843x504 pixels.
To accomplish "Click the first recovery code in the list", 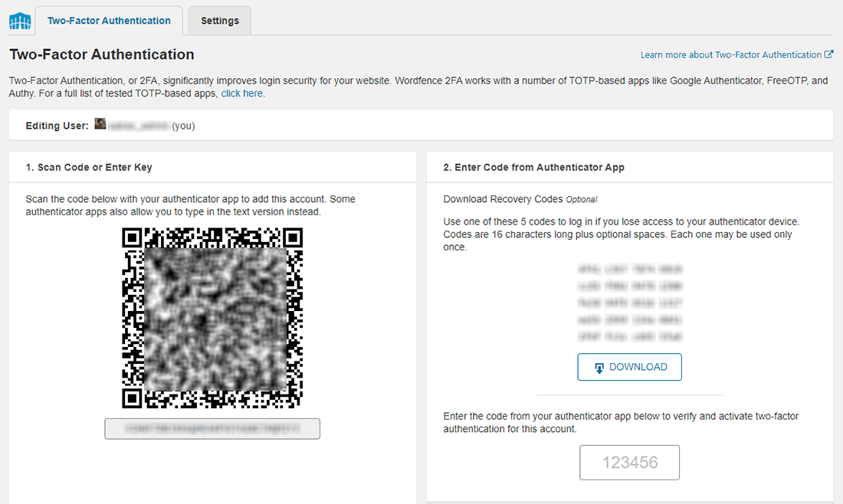I will 630,269.
